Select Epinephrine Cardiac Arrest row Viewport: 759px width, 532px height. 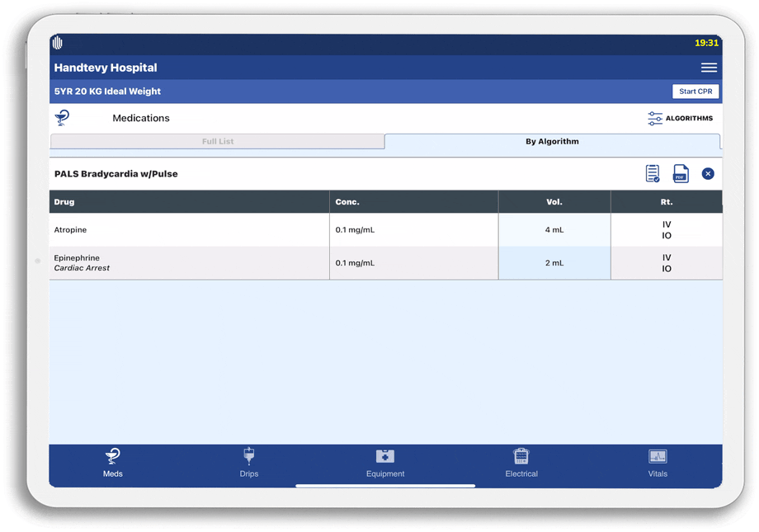(190, 263)
